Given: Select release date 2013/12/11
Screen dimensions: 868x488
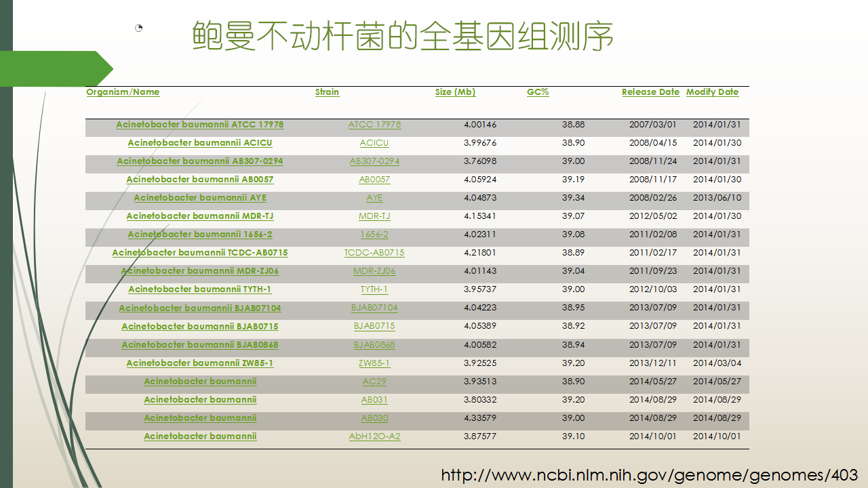Looking at the screenshot, I should coord(653,363).
